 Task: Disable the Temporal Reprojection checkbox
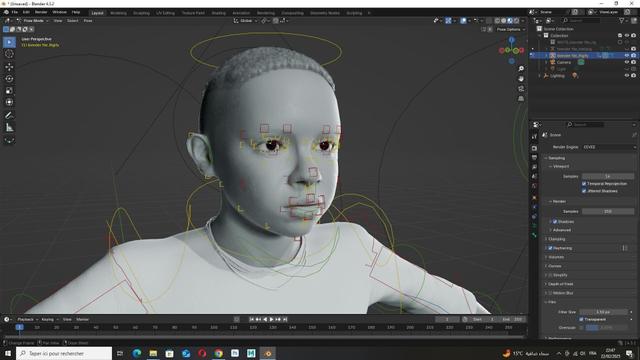[584, 184]
